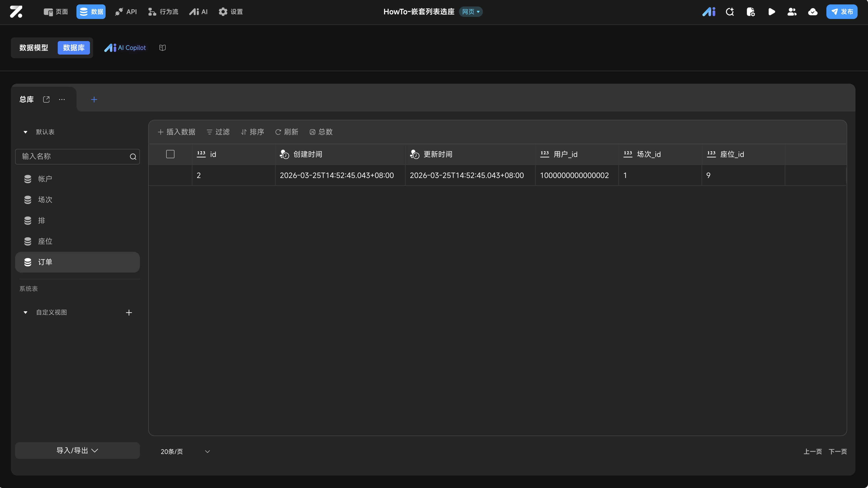Open the 20条/页 page size dropdown
Viewport: 868px width, 488px height.
(x=185, y=451)
